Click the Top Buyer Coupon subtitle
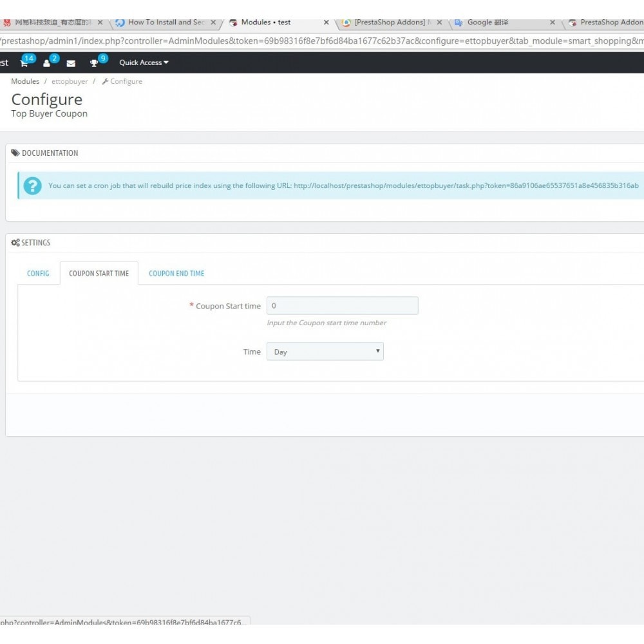Screen dimensions: 644x644 point(50,114)
